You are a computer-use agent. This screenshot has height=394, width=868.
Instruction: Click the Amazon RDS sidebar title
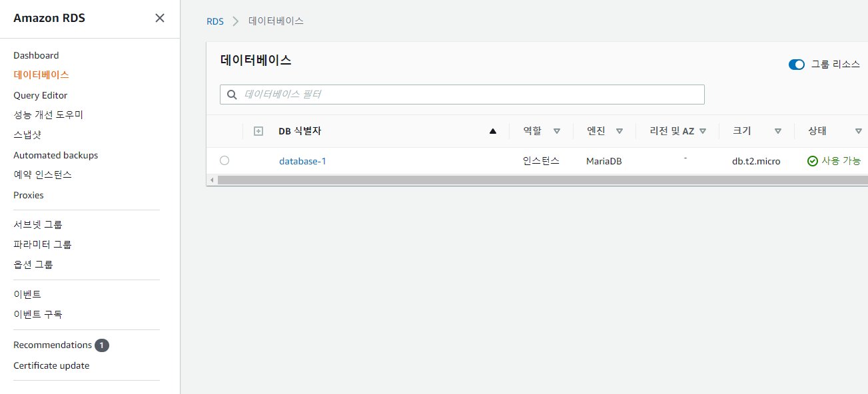(x=49, y=18)
